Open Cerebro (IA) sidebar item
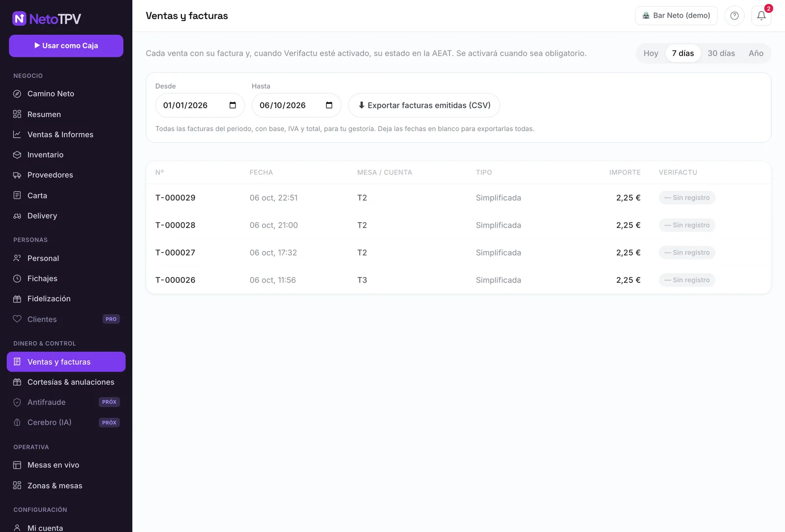Viewport: 785px width, 532px height. click(66, 423)
